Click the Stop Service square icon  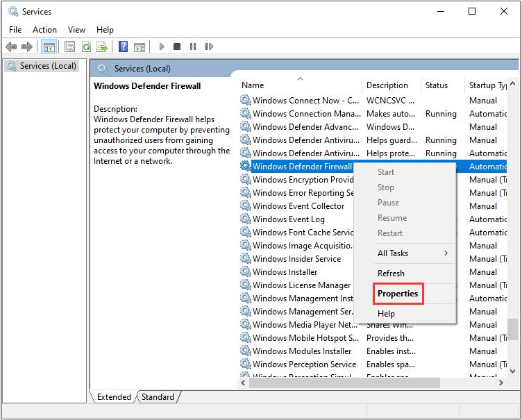pyautogui.click(x=177, y=47)
